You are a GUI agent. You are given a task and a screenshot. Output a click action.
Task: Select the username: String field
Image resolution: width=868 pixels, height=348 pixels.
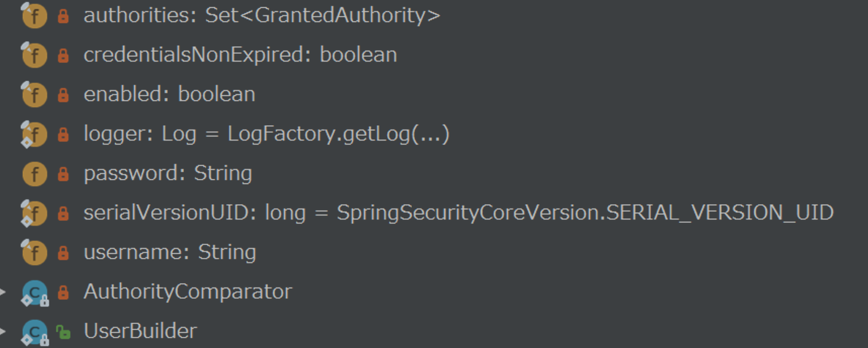(x=170, y=252)
